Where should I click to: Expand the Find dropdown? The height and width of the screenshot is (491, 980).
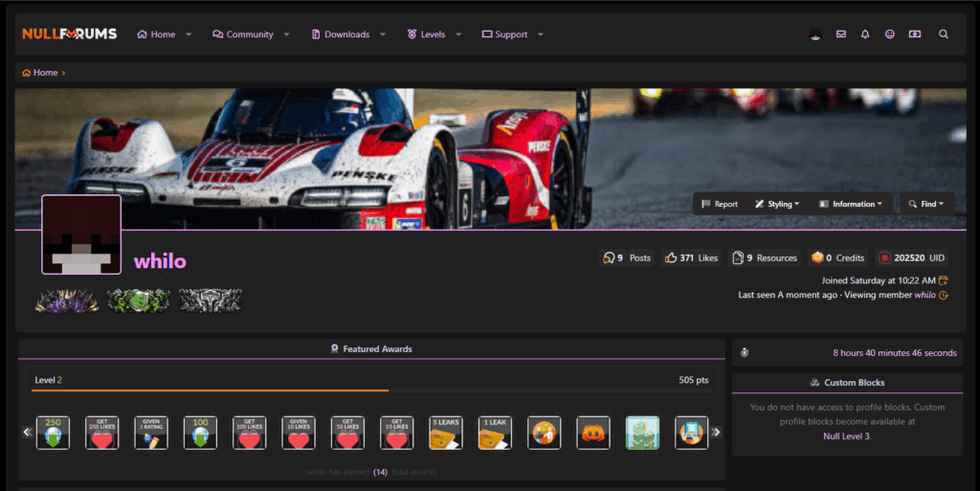[x=924, y=204]
